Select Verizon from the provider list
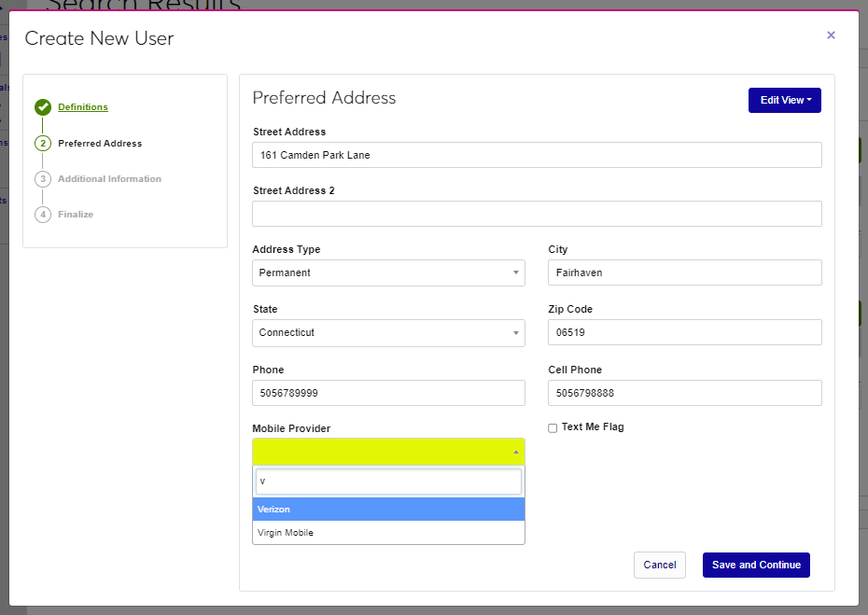The width and height of the screenshot is (868, 615). tap(388, 510)
